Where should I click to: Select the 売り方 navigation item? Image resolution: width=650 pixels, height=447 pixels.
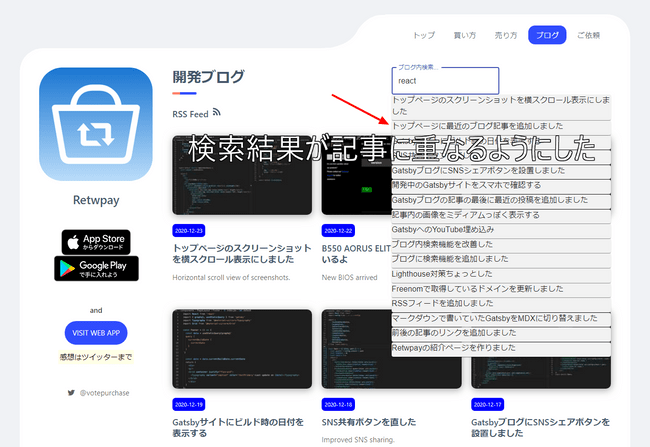click(x=506, y=35)
